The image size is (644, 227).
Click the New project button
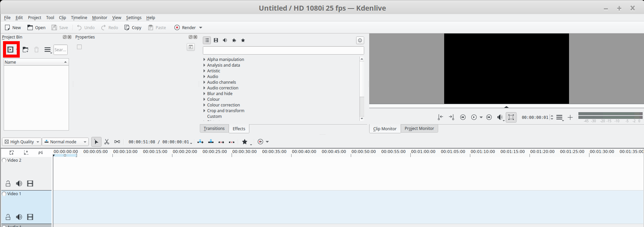coord(13,27)
